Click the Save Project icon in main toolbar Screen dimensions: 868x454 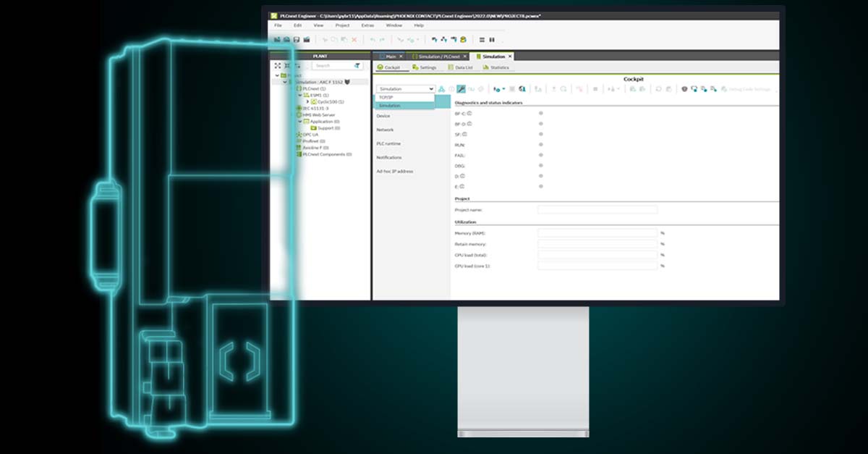coord(297,39)
